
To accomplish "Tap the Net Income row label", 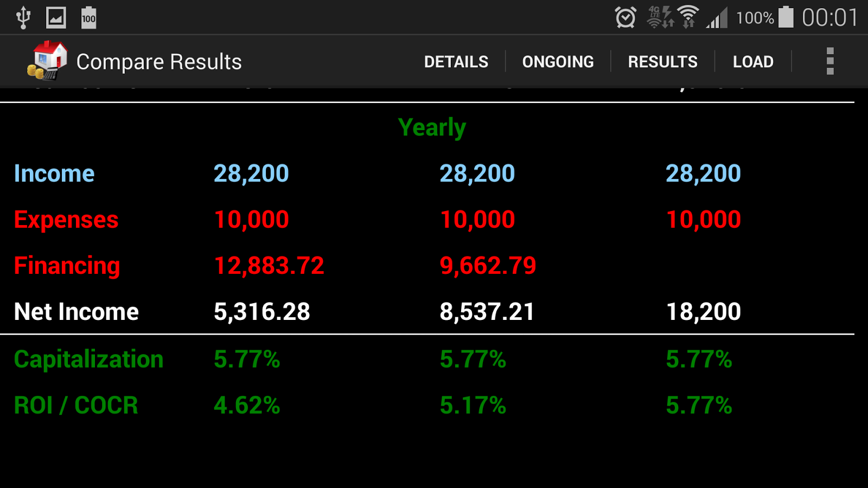I will 76,312.
